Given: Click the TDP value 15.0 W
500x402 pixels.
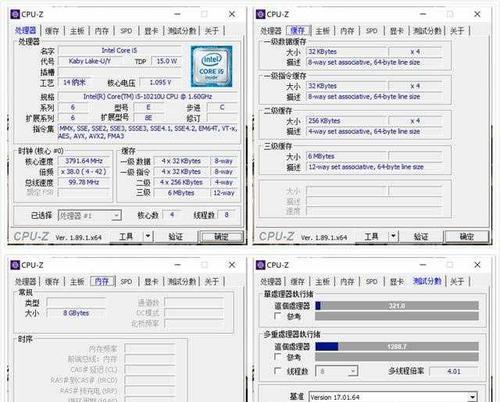Looking at the screenshot, I should click(x=167, y=61).
